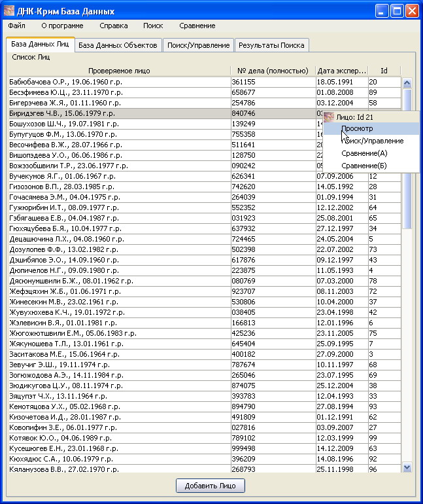Click scrollbar down arrow of the list
The image size is (423, 504).
(407, 467)
